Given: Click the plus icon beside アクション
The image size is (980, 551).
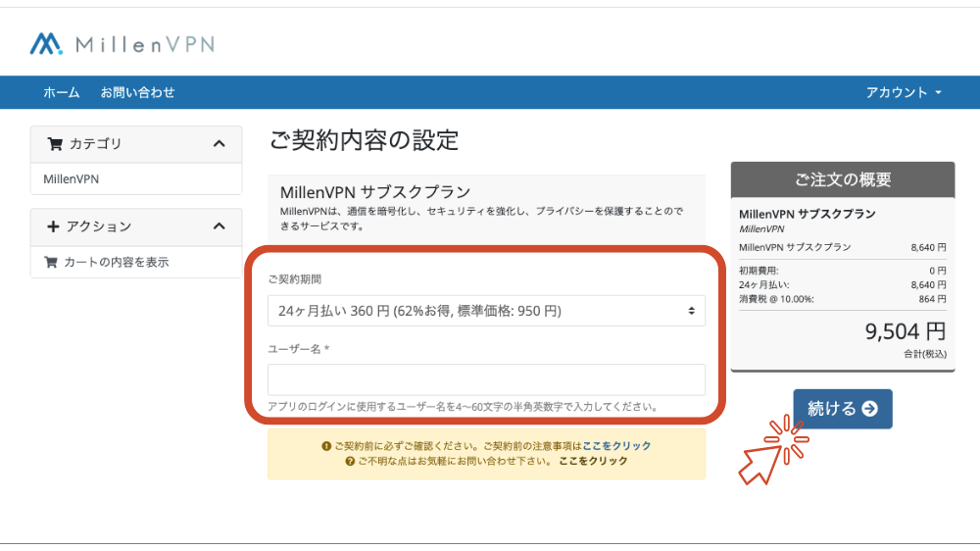Looking at the screenshot, I should click(53, 226).
